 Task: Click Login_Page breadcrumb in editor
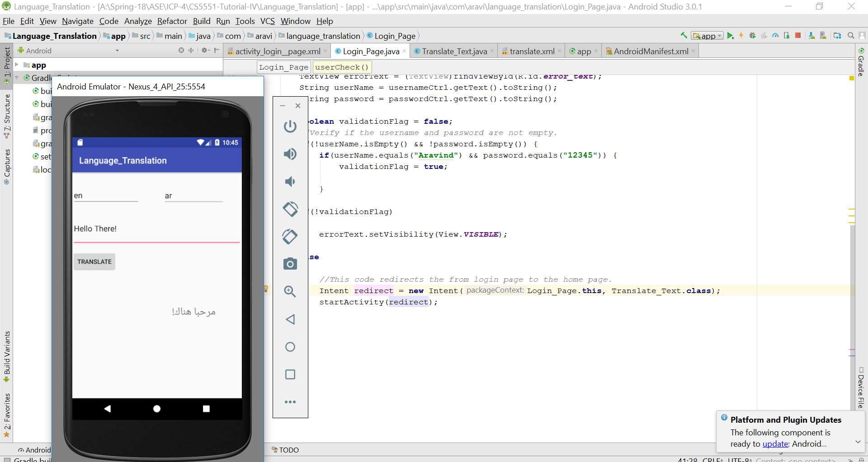coord(283,67)
